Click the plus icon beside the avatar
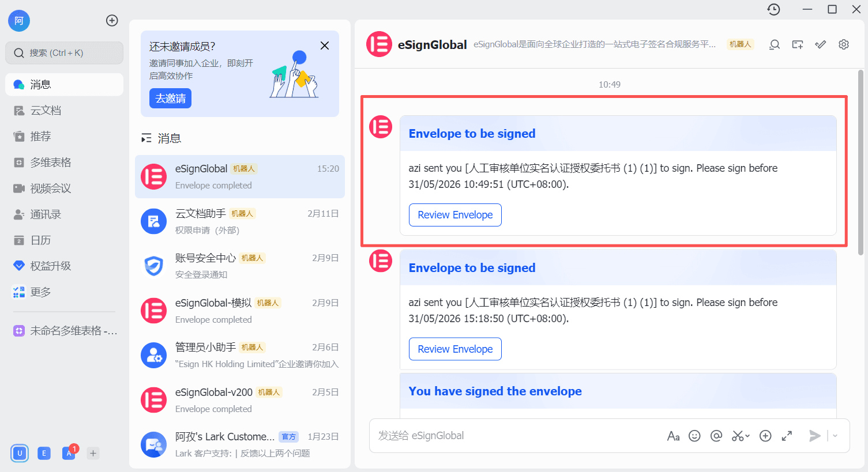Screen dimensions: 868x472 112,21
